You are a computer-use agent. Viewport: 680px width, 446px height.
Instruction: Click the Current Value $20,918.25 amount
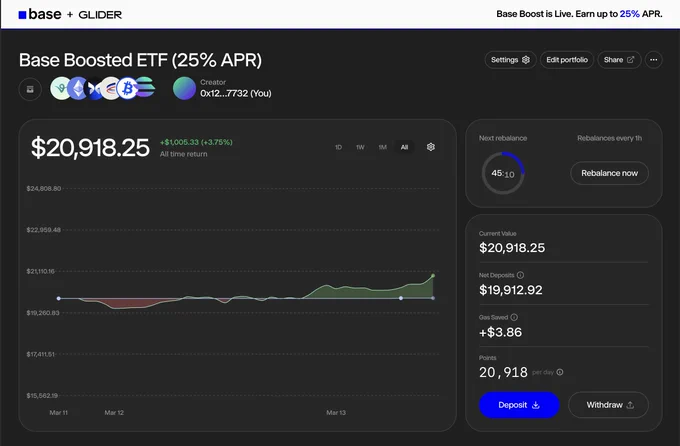pyautogui.click(x=512, y=248)
